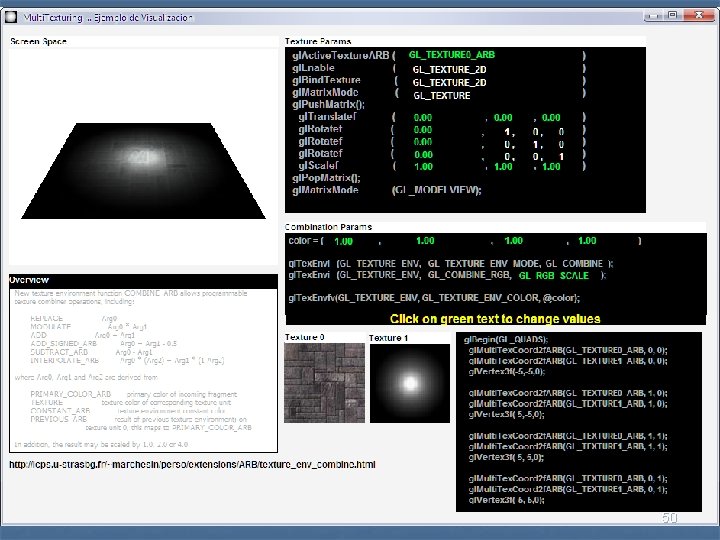Click the Texture 1 label

[x=388, y=338]
